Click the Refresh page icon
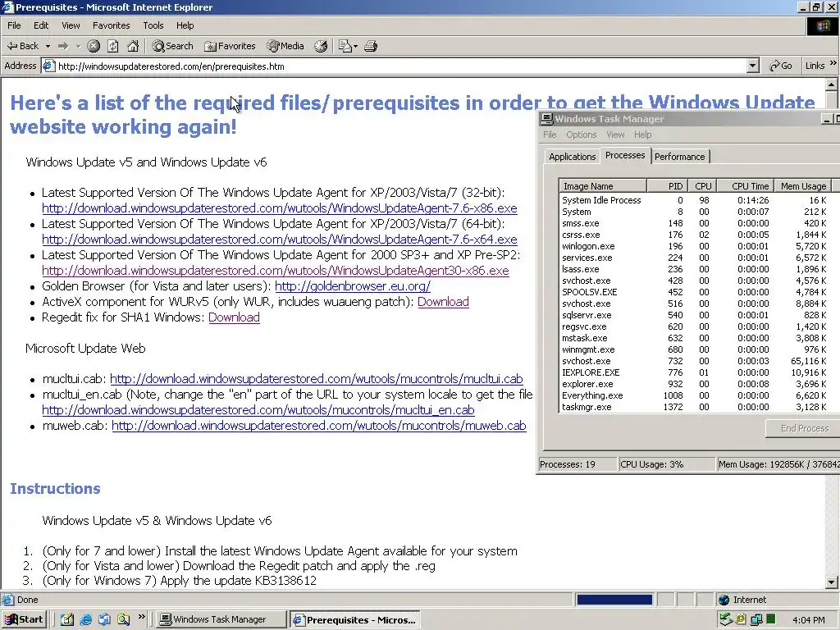The image size is (840, 630). click(x=112, y=46)
